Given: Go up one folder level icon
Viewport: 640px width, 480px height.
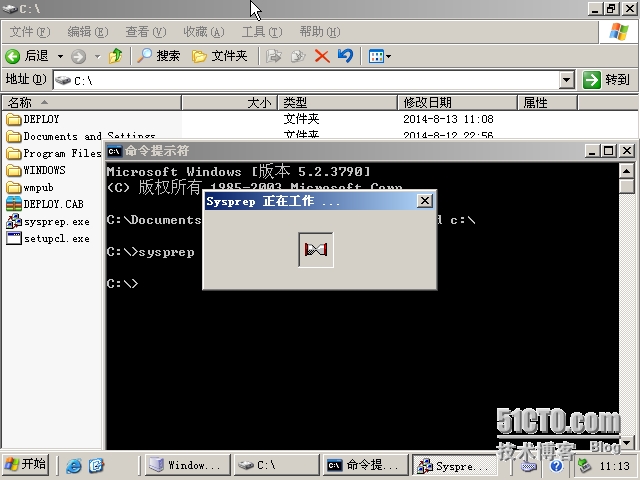Looking at the screenshot, I should point(116,56).
